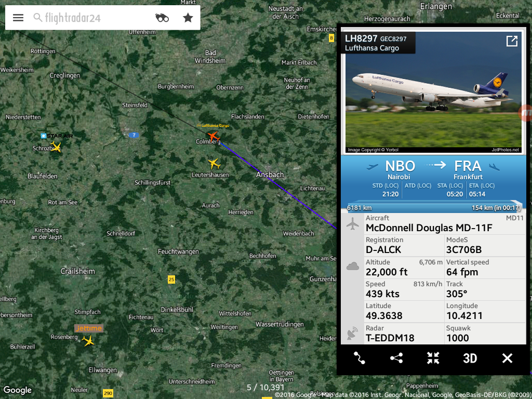Screen dimensions: 532x399
Task: Close the LH8297 flight panel
Action: click(507, 358)
